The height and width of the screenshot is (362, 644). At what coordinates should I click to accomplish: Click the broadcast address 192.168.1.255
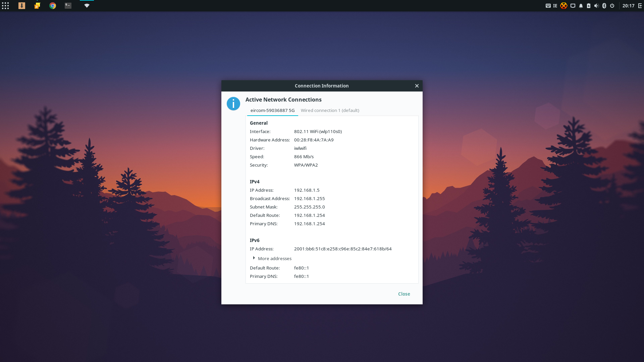coord(310,198)
